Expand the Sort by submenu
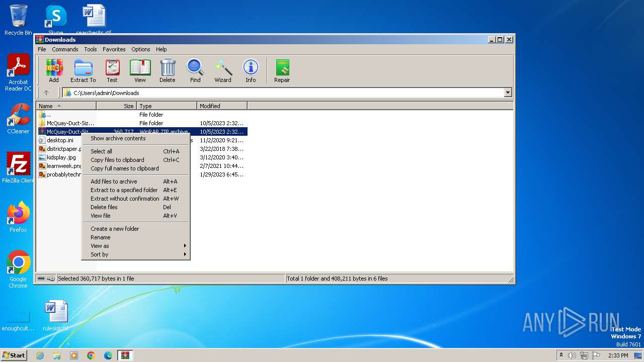Image resolution: width=644 pixels, height=362 pixels. click(x=136, y=254)
